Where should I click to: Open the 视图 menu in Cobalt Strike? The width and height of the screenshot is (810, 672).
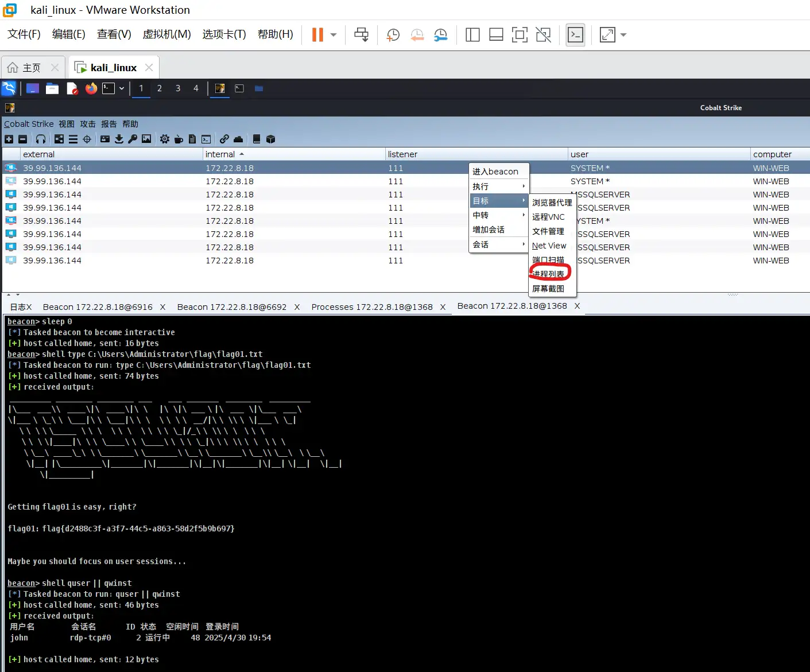(67, 124)
